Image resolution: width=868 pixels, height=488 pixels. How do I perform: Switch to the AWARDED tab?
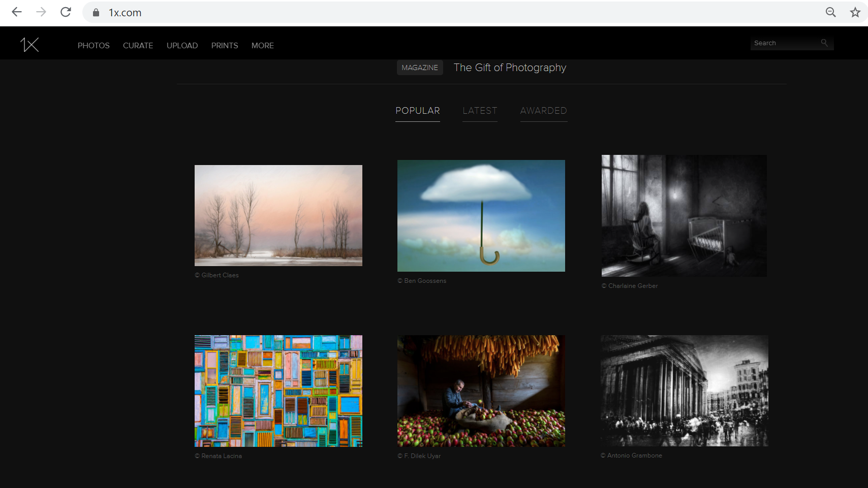click(544, 111)
